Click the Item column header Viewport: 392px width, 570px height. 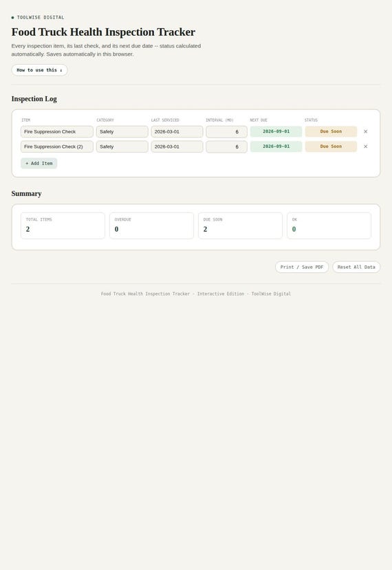26,120
